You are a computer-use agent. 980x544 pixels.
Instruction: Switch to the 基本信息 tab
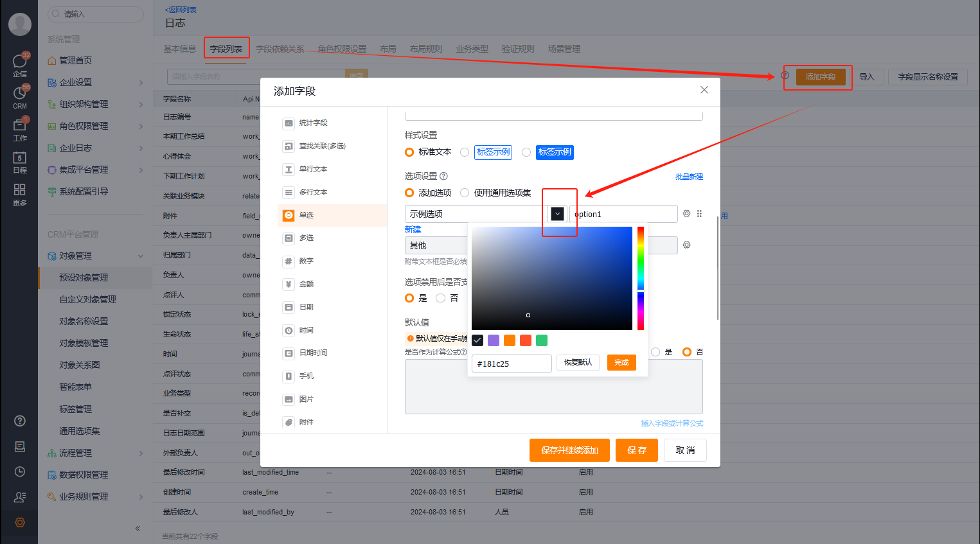[179, 49]
